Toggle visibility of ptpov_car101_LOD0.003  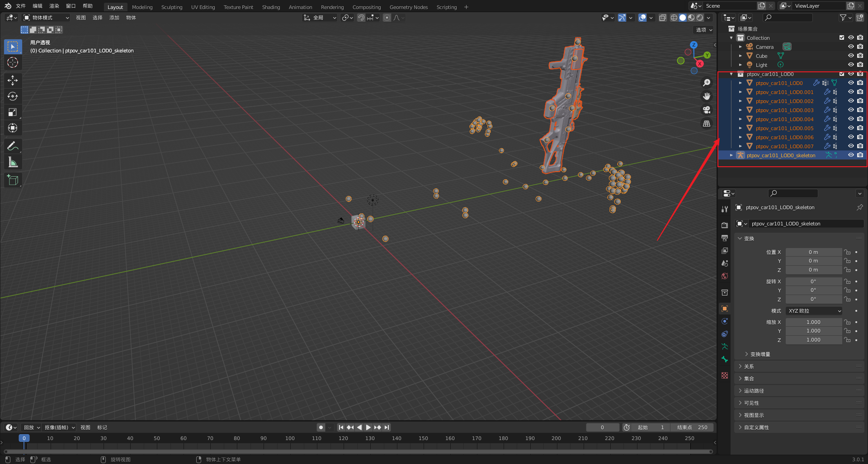click(850, 110)
